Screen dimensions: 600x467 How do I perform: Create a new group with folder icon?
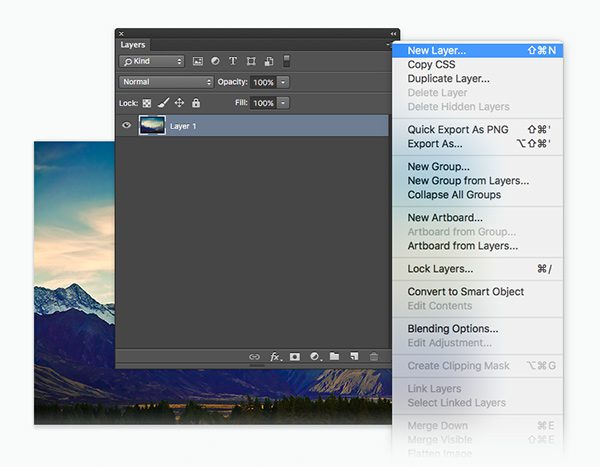[x=334, y=356]
